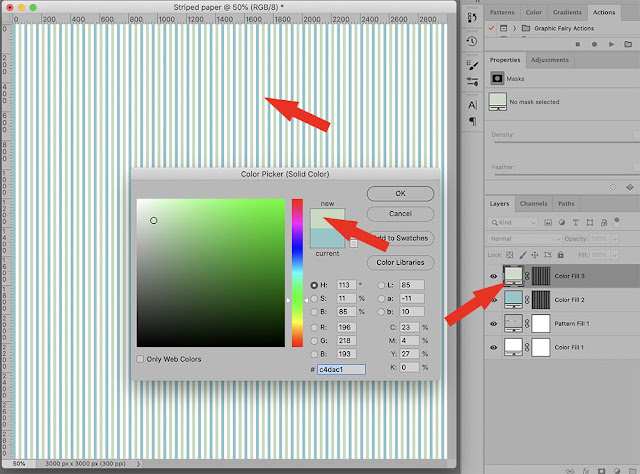Enable Only Web Colors checkbox
640x474 pixels.
140,359
